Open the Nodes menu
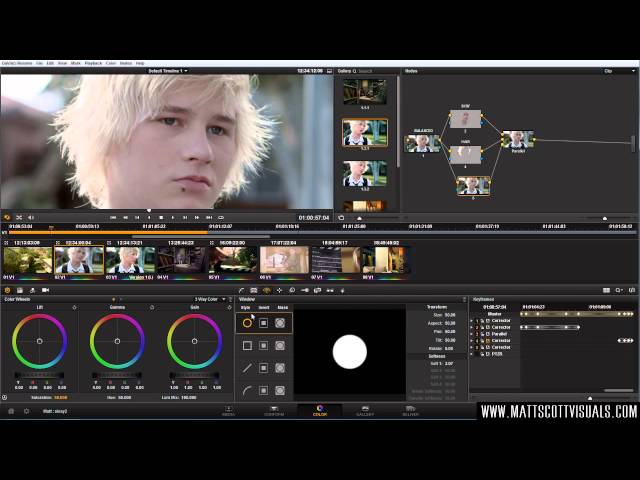The image size is (640, 480). [125, 63]
